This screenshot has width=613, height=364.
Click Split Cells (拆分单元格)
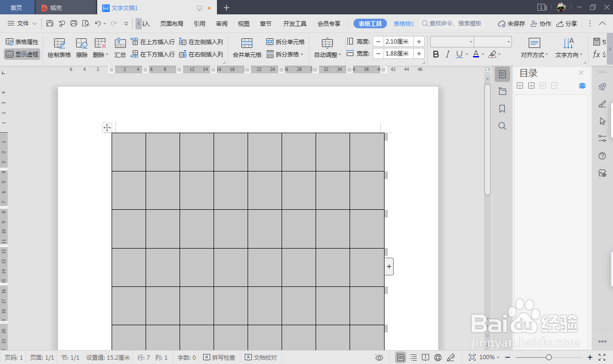click(285, 42)
